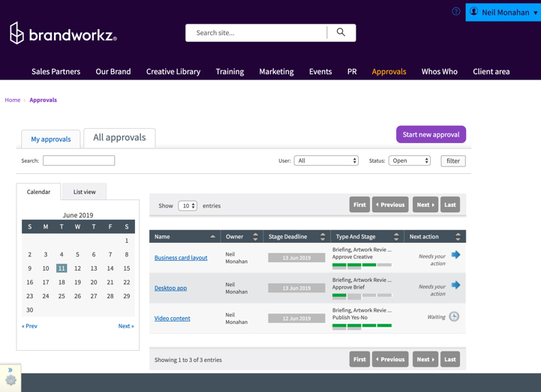
Task: Open the Marketing menu
Action: (x=276, y=72)
